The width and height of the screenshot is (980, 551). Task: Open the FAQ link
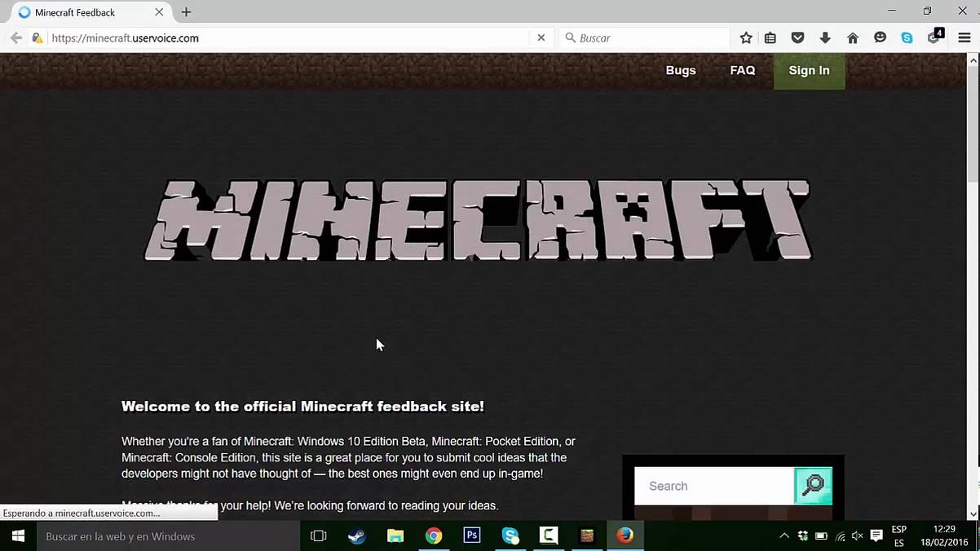pos(743,70)
